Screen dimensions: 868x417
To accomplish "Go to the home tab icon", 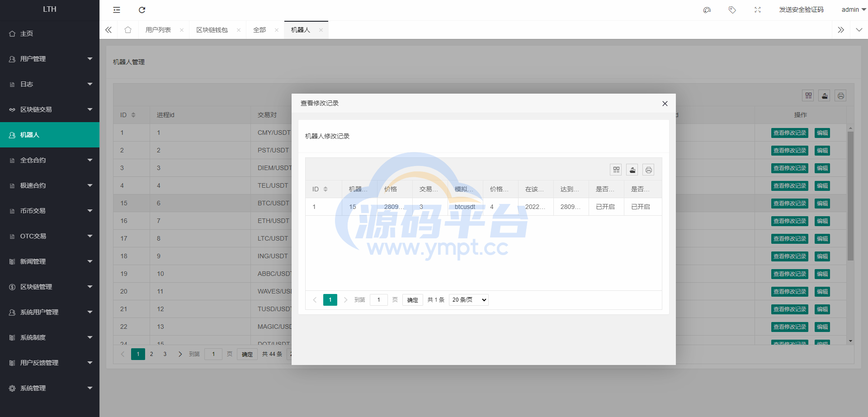I will 128,30.
